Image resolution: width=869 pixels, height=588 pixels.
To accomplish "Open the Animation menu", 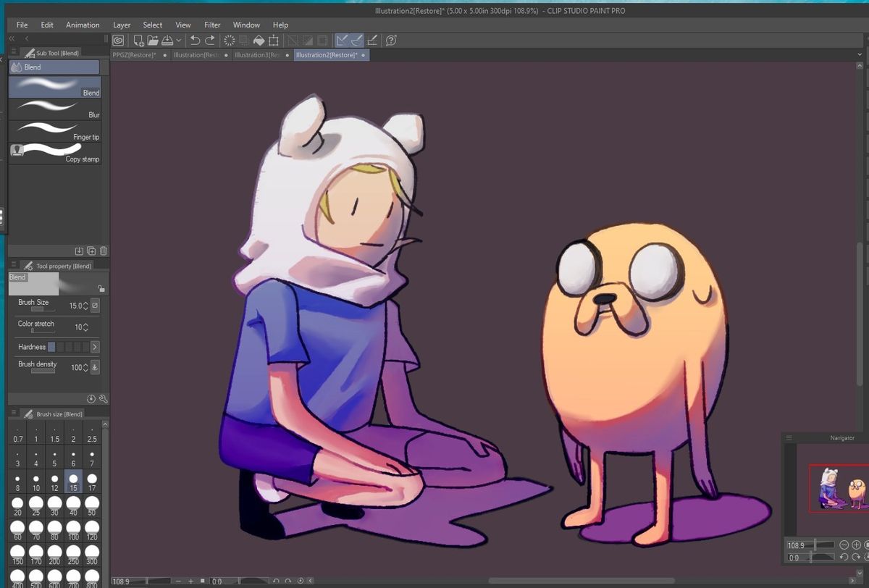I will [83, 25].
